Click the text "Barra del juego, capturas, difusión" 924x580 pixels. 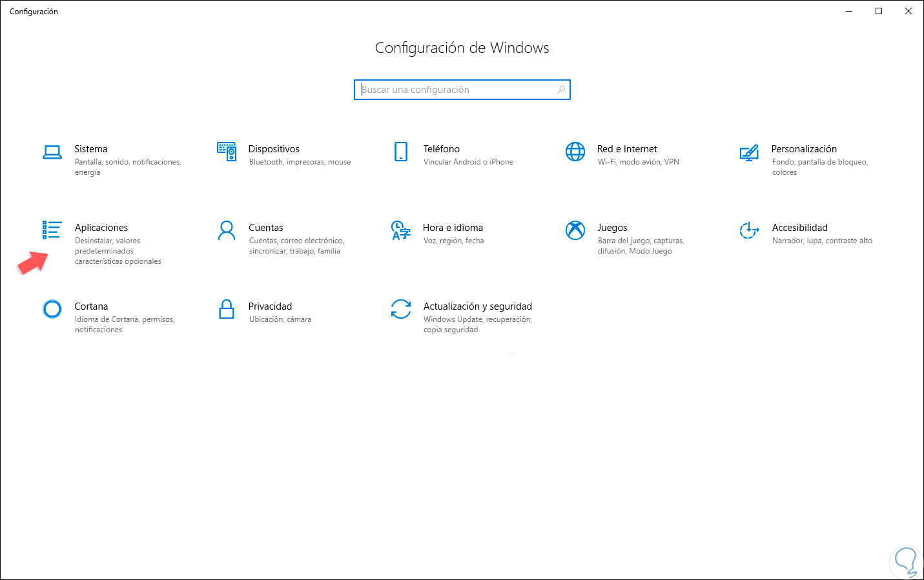(641, 246)
